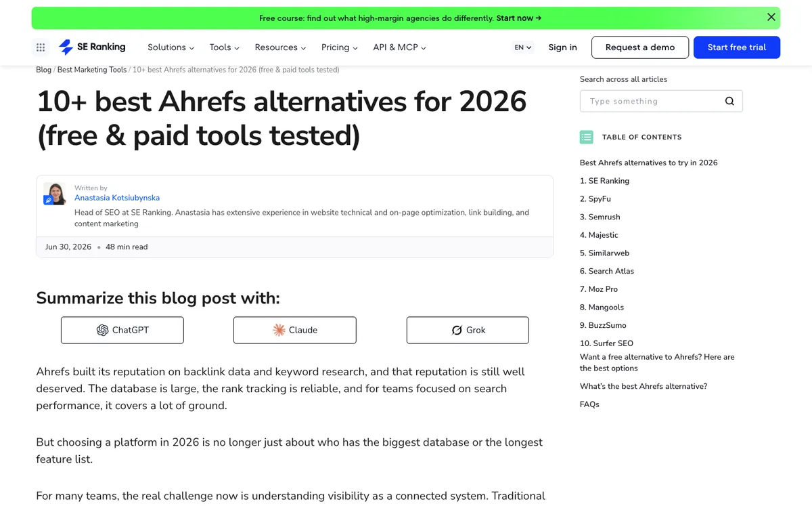
Task: Expand the Tools menu
Action: (225, 47)
